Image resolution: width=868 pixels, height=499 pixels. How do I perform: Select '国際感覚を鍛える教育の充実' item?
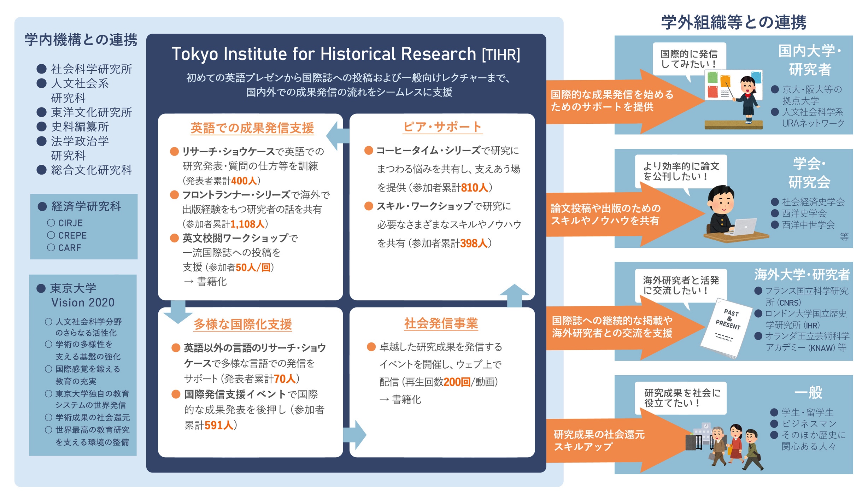pyautogui.click(x=83, y=375)
